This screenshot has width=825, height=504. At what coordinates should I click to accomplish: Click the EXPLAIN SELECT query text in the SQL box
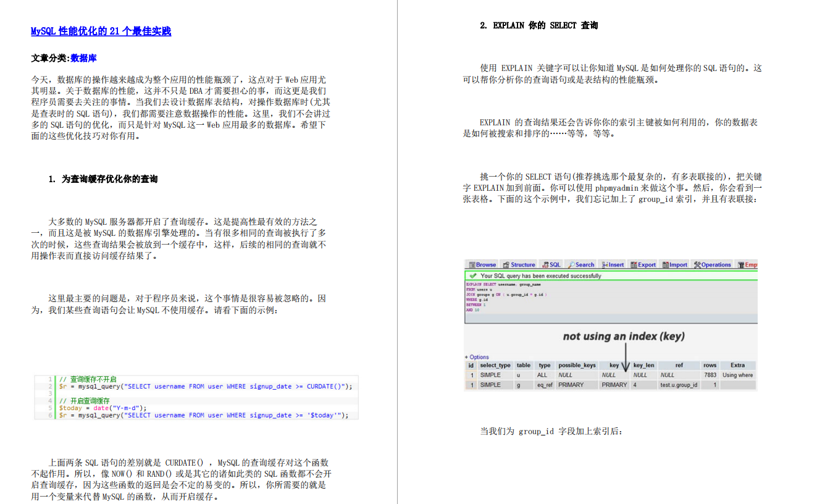(506, 298)
